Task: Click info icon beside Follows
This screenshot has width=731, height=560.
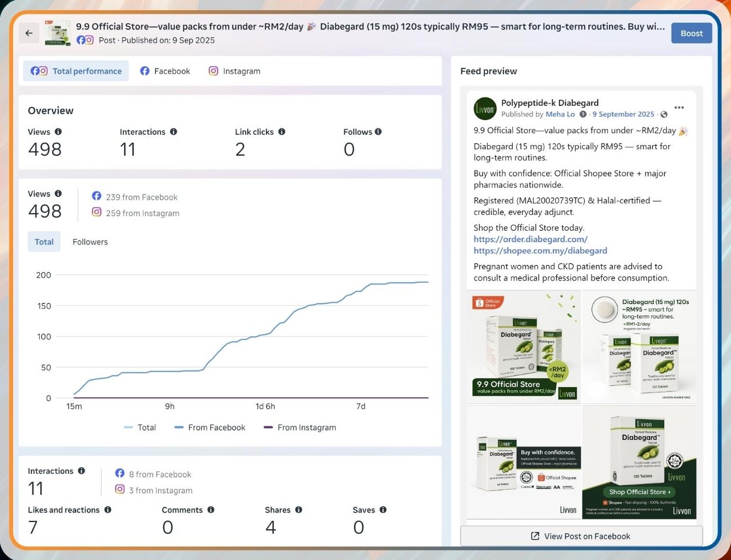Action: click(378, 131)
